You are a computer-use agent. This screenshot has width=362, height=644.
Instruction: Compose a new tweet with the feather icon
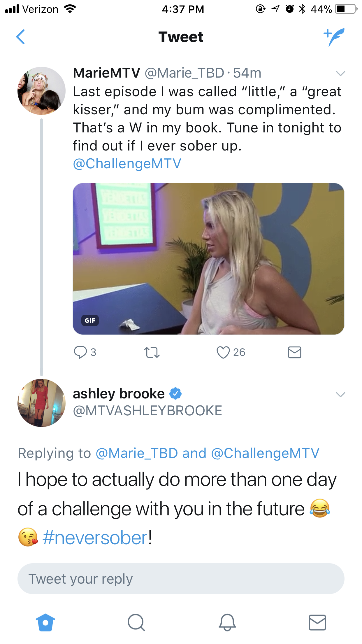click(x=334, y=37)
